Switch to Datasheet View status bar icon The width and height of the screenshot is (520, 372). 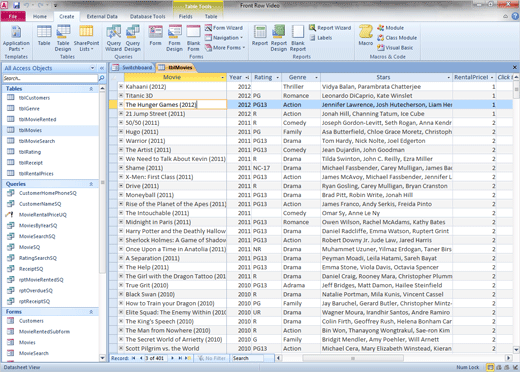click(x=490, y=367)
